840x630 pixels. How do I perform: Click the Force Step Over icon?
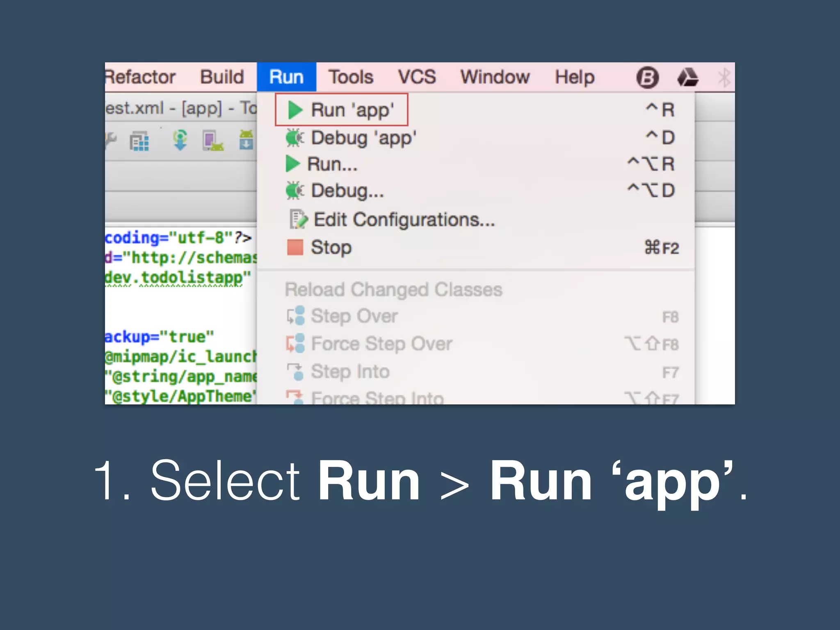pyautogui.click(x=296, y=343)
